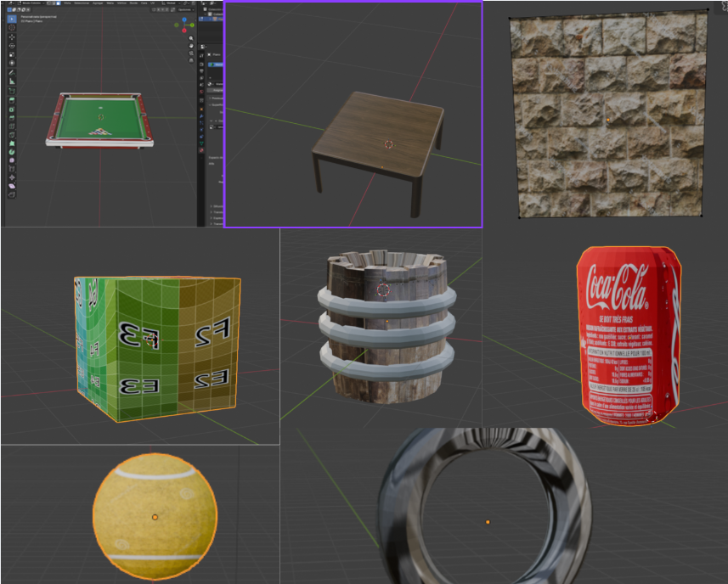Open the Vista menu
Screen dimensions: 728x584
(x=67, y=3)
